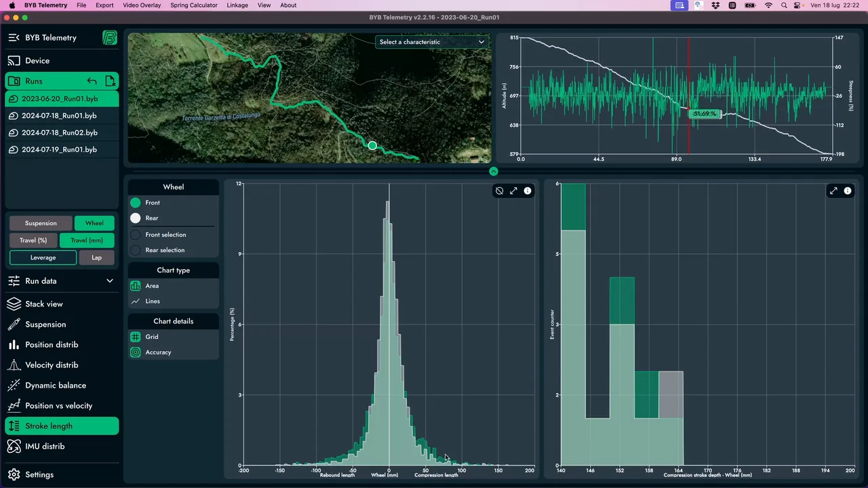The width and height of the screenshot is (868, 488).
Task: Click the back arrow icon in Runs header
Action: (92, 81)
